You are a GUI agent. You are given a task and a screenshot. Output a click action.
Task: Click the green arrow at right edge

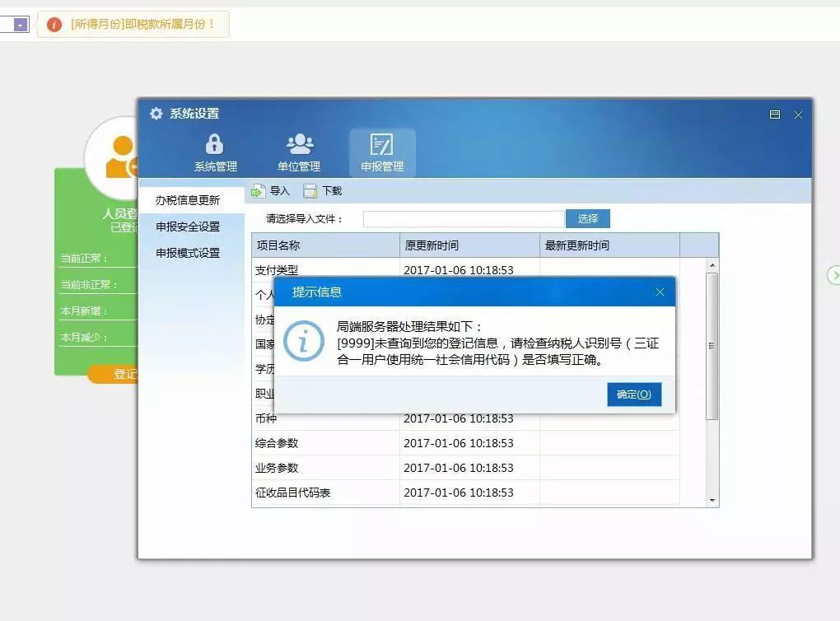pos(833,275)
